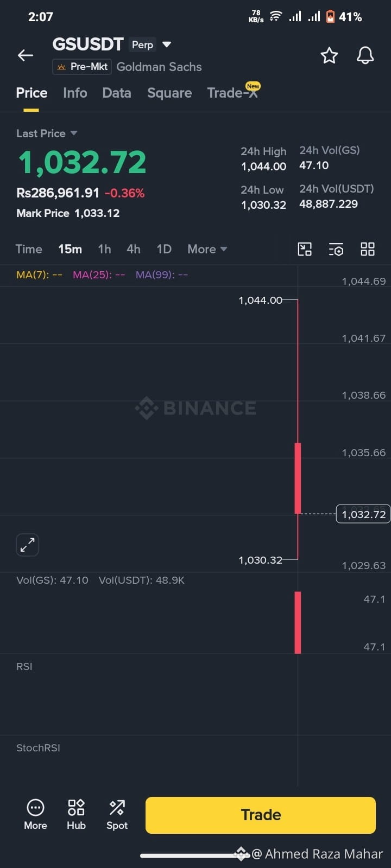
Task: Select the 1h timeframe
Action: coord(104,249)
